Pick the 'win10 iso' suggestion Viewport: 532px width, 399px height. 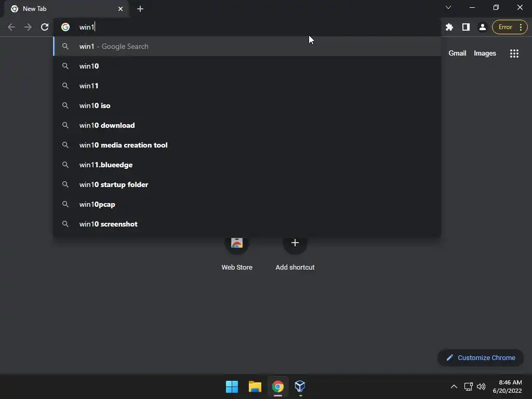pos(247,105)
